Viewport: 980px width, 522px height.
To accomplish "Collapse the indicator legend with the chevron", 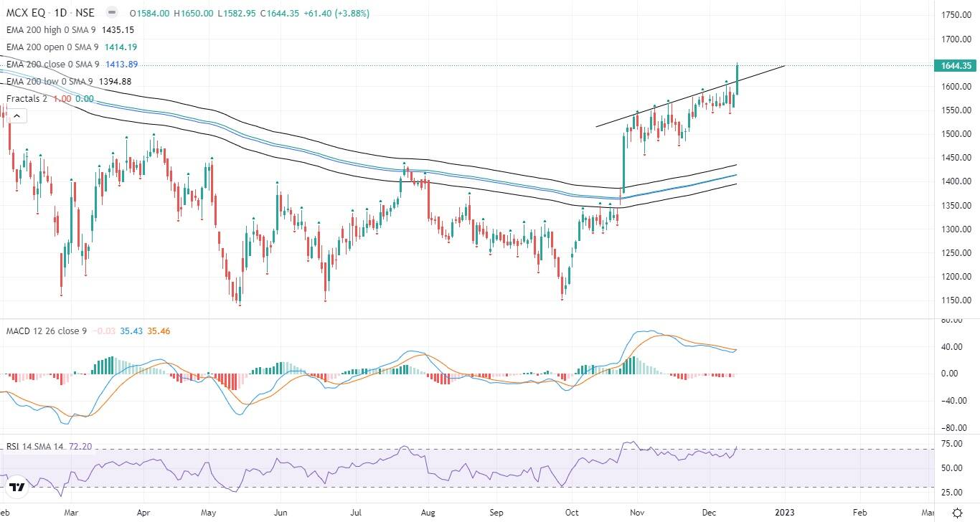I will (x=17, y=116).
